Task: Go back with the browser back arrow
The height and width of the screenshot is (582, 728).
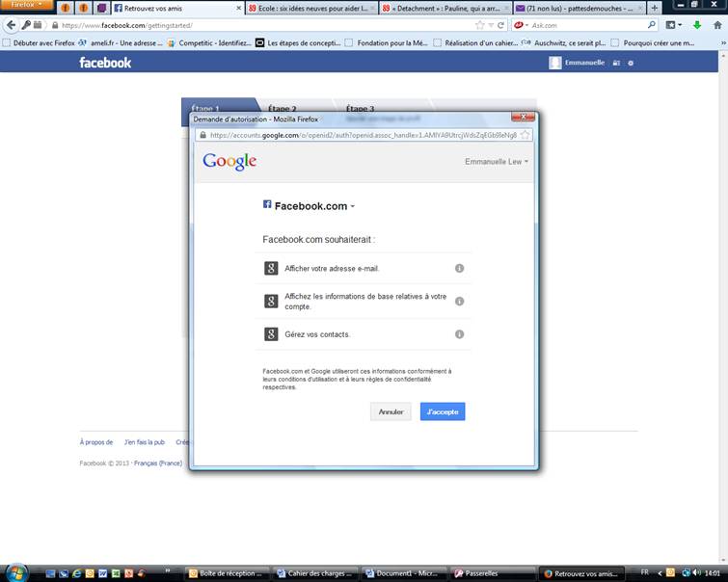Action: [x=12, y=25]
